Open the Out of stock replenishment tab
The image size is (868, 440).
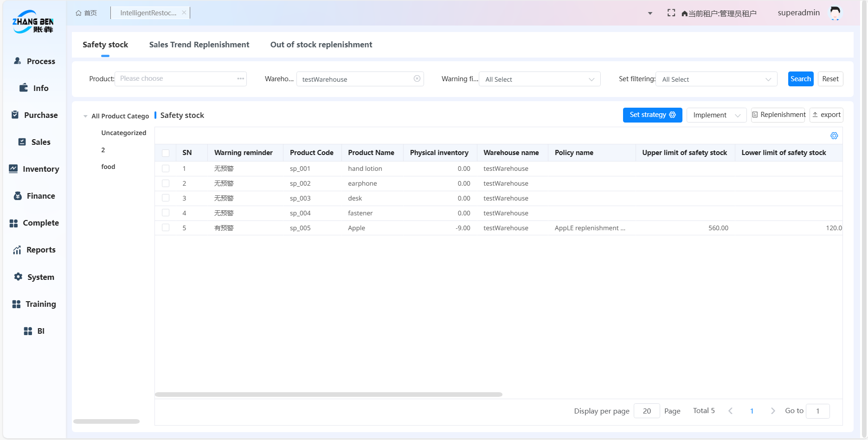pyautogui.click(x=321, y=45)
